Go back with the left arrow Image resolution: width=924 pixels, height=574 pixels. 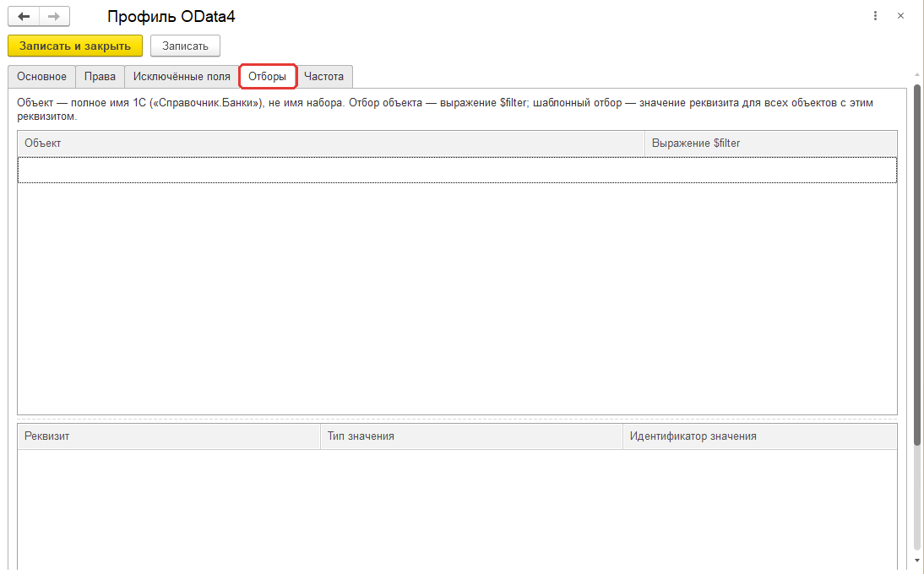point(24,17)
